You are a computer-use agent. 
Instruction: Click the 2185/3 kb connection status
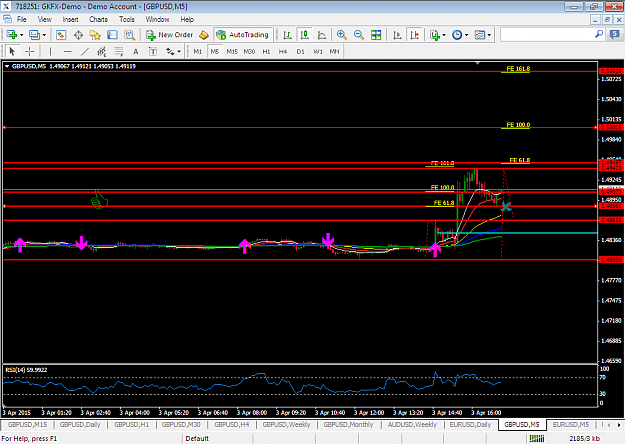coord(584,438)
